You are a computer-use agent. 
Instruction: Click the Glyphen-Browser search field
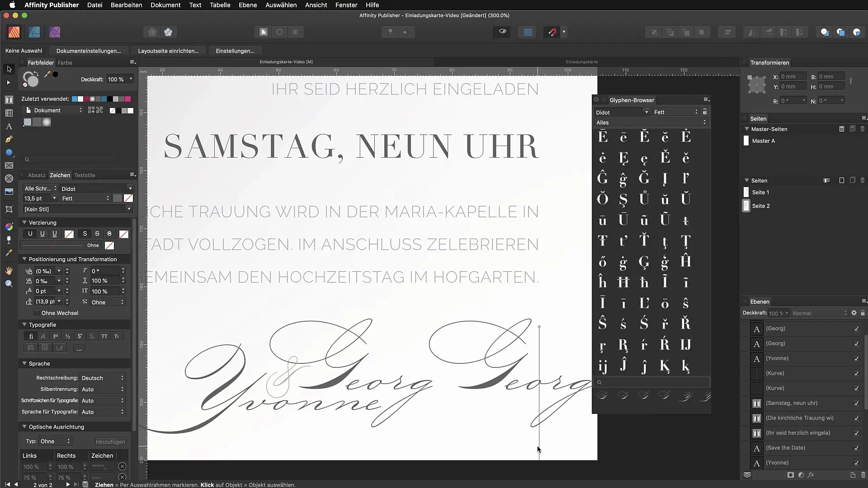(651, 382)
